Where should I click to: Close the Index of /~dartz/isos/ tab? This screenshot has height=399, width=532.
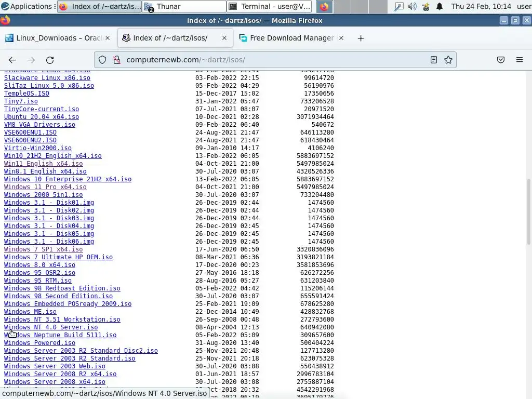point(224,38)
